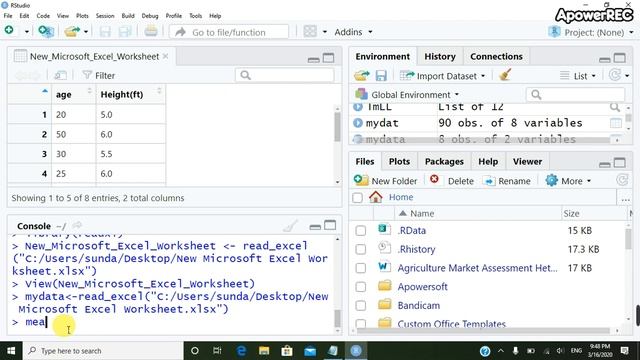
Task: Switch to the Viewer tab
Action: click(x=527, y=162)
